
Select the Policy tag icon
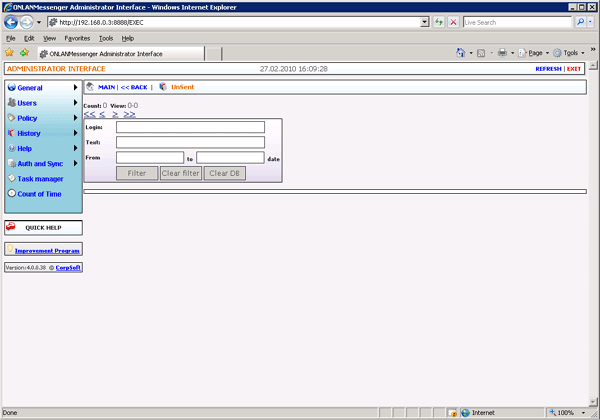tap(11, 118)
